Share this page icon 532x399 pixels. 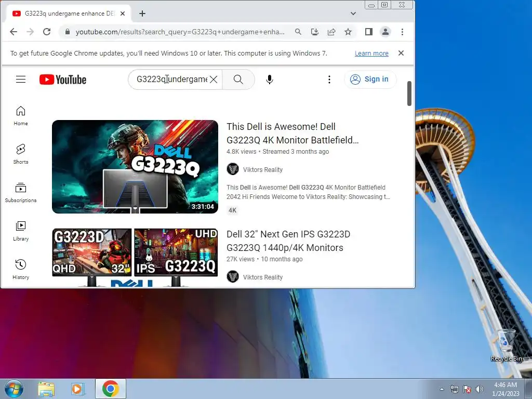pyautogui.click(x=331, y=32)
